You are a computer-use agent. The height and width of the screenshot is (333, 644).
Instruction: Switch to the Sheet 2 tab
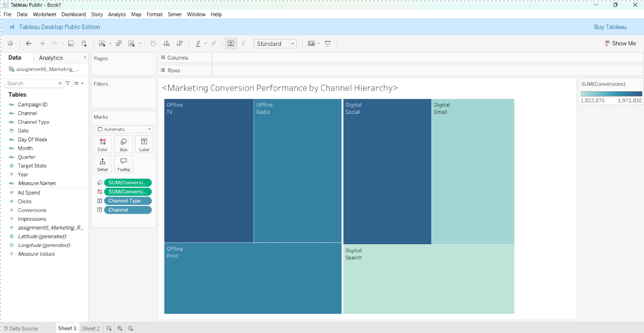coord(91,329)
